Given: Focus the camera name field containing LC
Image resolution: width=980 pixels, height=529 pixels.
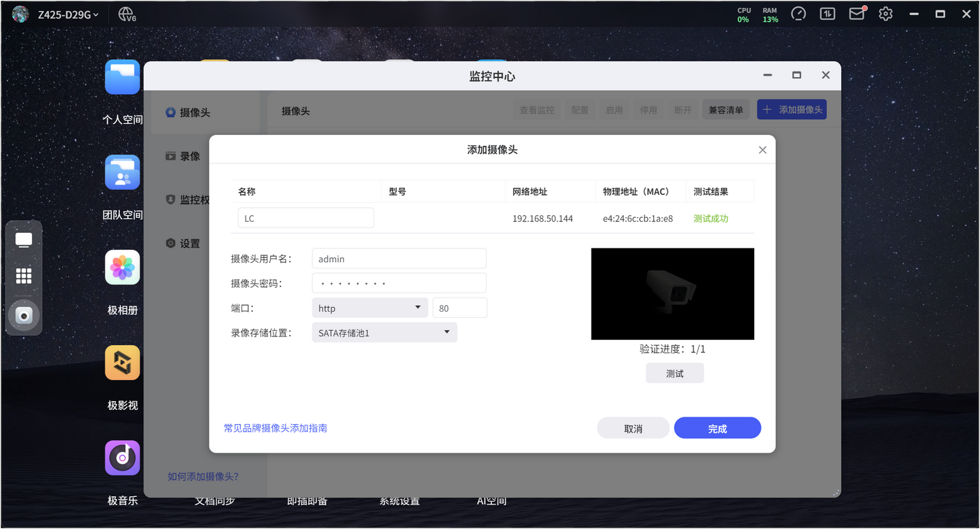Looking at the screenshot, I should pyautogui.click(x=306, y=218).
